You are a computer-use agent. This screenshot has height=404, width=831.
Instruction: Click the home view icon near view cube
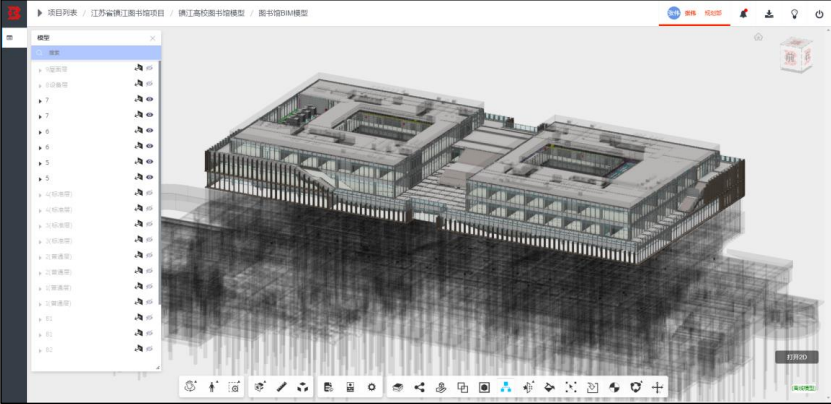point(759,37)
